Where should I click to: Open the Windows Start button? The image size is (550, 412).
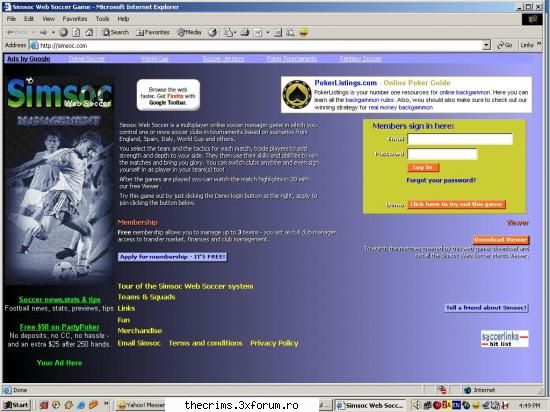pyautogui.click(x=17, y=405)
